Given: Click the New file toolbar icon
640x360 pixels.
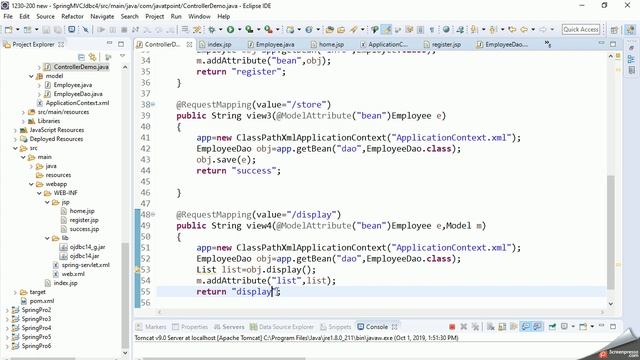Looking at the screenshot, I should [8, 29].
